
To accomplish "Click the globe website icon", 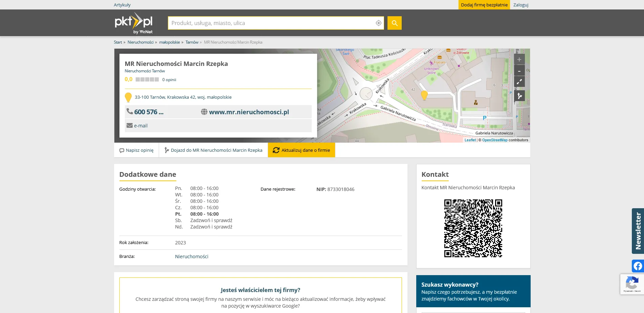I will coord(204,112).
